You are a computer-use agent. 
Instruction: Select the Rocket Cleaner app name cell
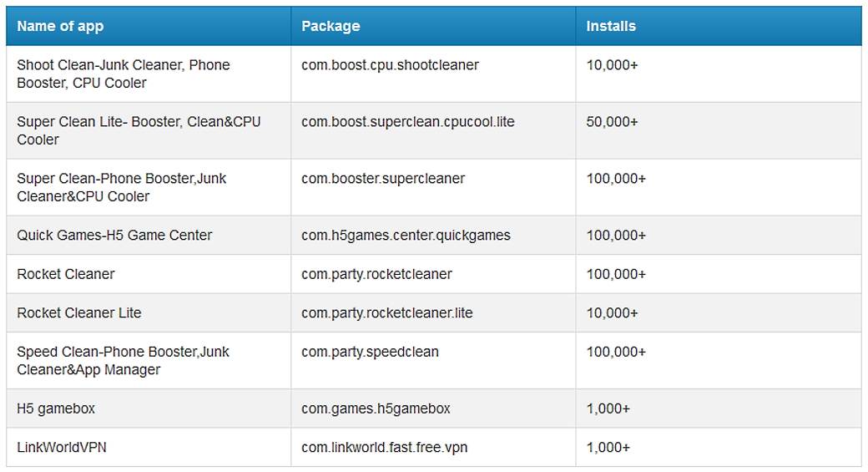point(66,274)
